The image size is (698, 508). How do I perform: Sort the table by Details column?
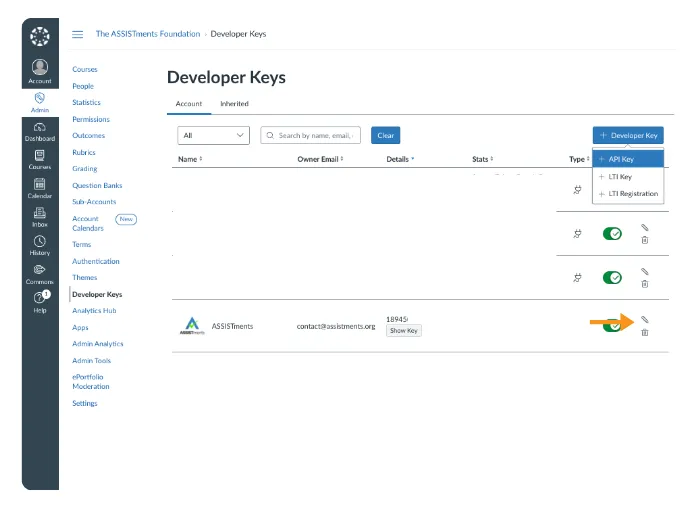coord(400,159)
